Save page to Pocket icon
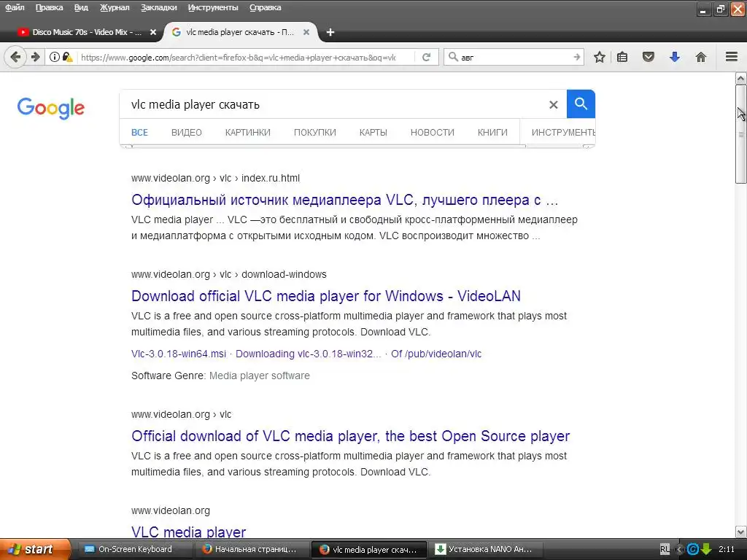 [x=649, y=57]
